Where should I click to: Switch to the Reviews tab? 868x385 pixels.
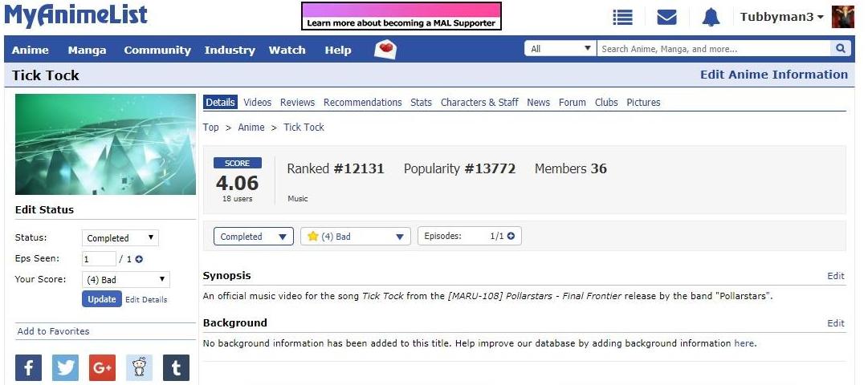(x=297, y=103)
